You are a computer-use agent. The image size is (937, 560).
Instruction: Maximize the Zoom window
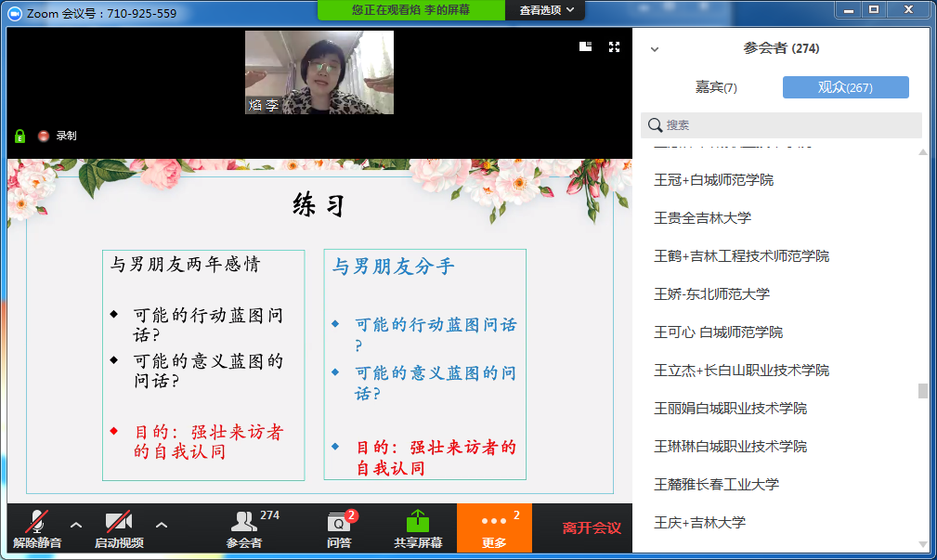[874, 10]
